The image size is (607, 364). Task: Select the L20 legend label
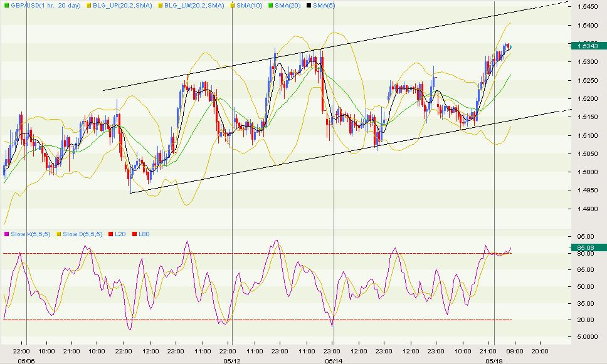click(x=120, y=234)
